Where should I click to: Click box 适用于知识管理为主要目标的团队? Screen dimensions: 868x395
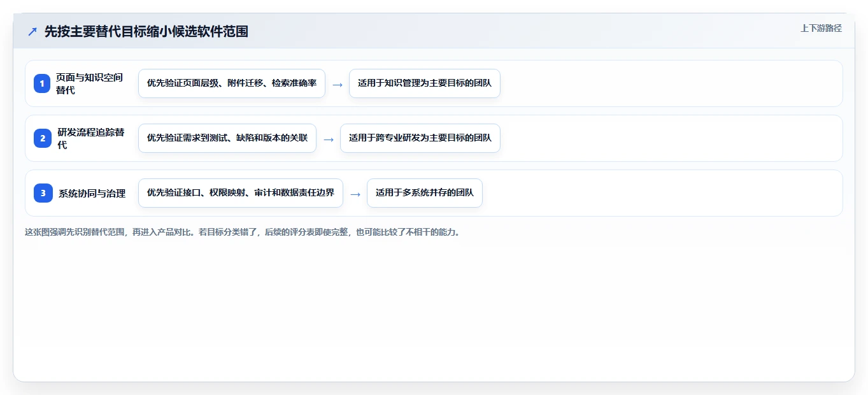425,83
